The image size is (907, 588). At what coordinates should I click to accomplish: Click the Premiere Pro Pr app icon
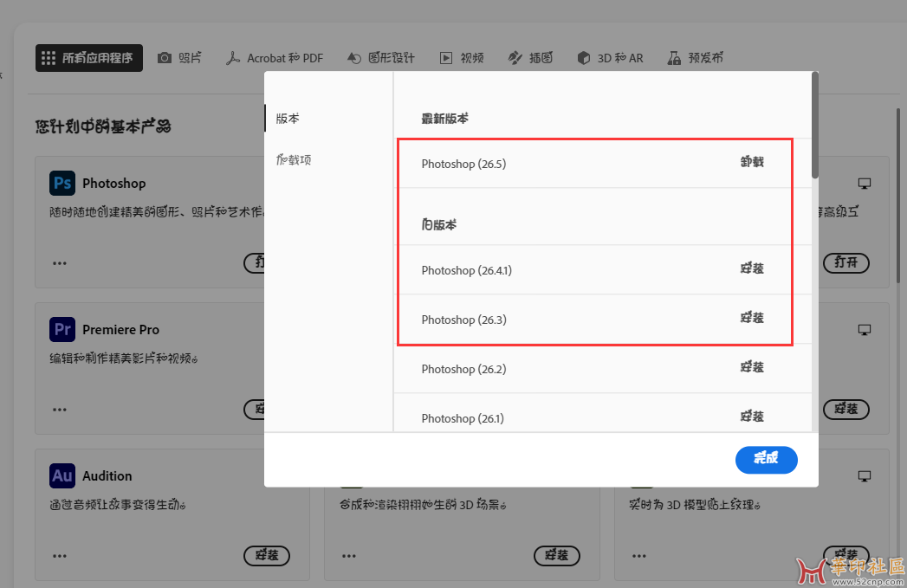[62, 330]
